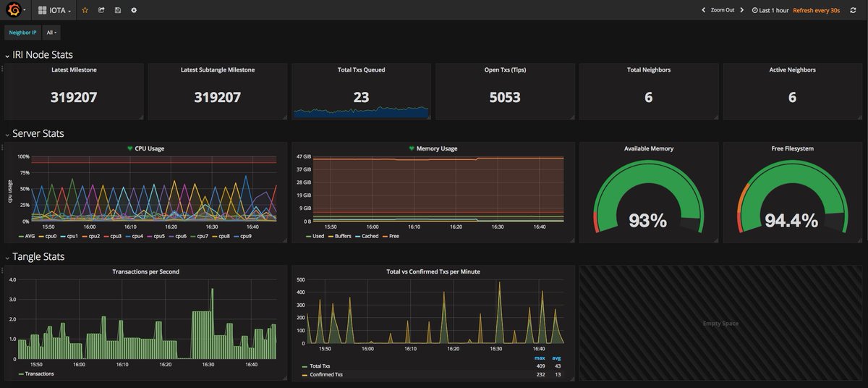The height and width of the screenshot is (388, 868).
Task: Open the IOTA dashboard picker dropdown
Action: coord(55,10)
